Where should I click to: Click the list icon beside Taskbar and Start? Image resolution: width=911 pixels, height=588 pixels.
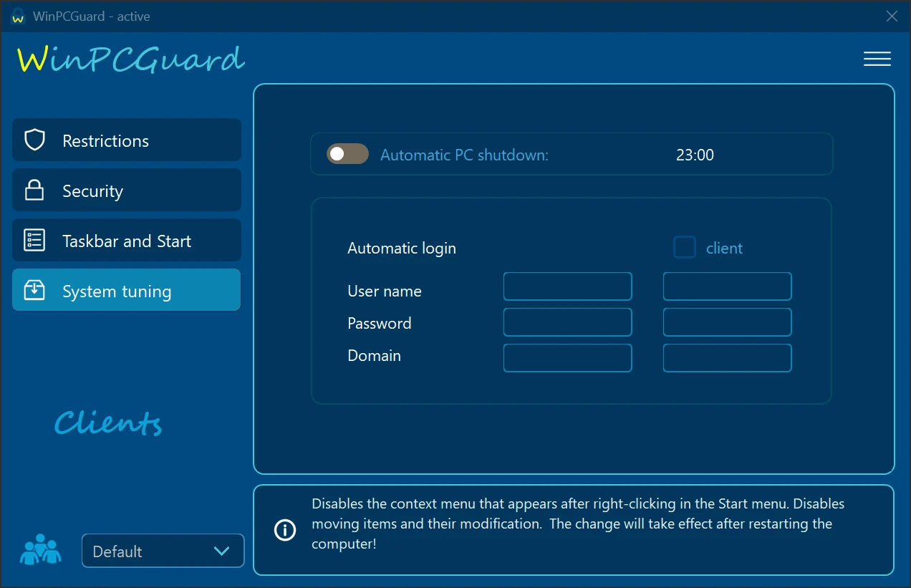(x=34, y=240)
